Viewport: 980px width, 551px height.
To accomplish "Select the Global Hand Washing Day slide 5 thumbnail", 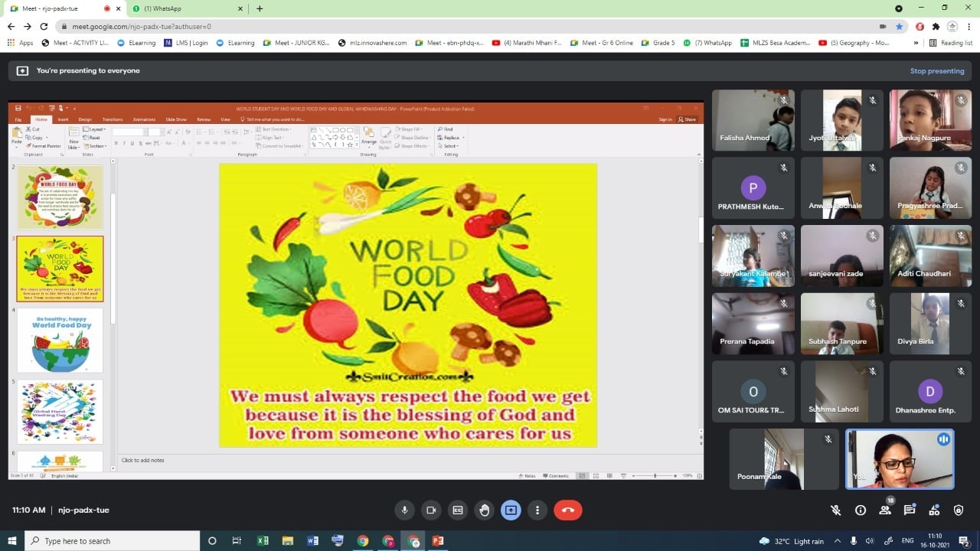I will click(x=60, y=412).
